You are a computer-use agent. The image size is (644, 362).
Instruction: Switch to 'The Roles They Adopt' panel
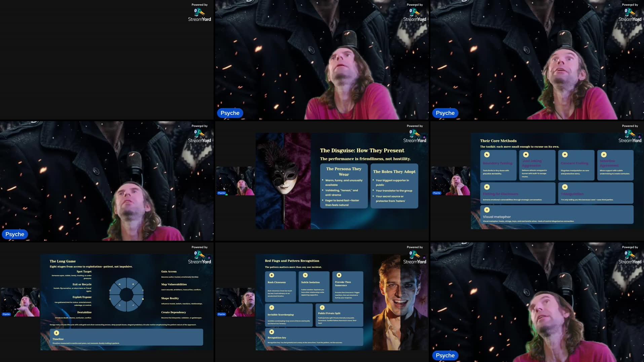pos(394,185)
